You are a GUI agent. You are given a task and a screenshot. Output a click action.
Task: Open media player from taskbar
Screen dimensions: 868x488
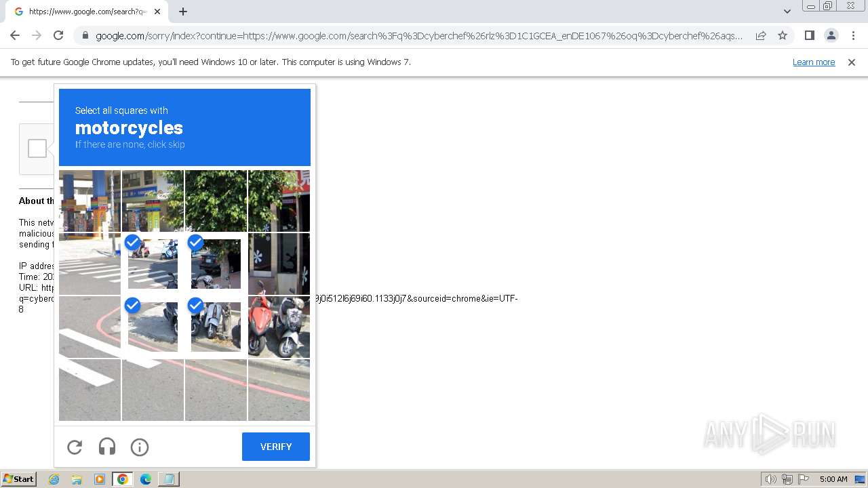pyautogui.click(x=100, y=479)
